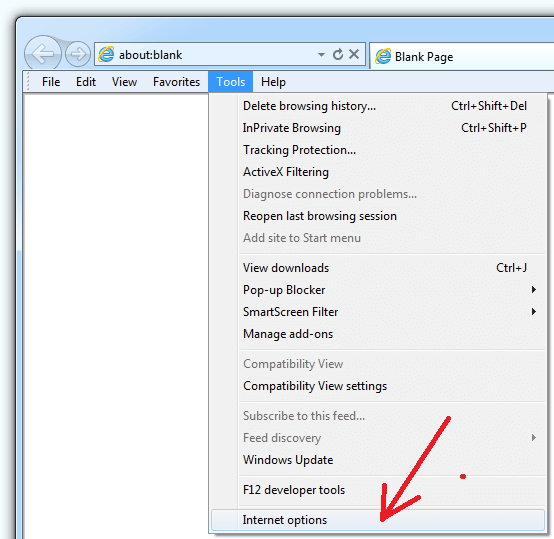Select Add site to Start menu

tap(378, 238)
